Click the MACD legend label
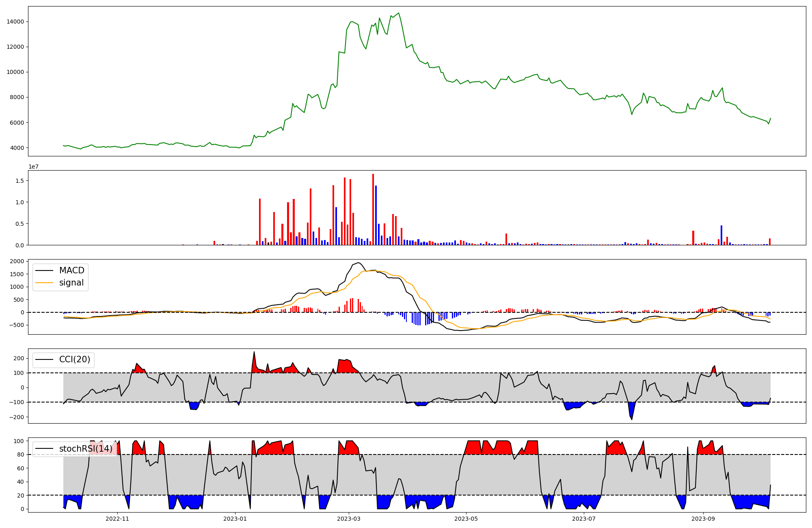812x528 pixels. coord(71,270)
